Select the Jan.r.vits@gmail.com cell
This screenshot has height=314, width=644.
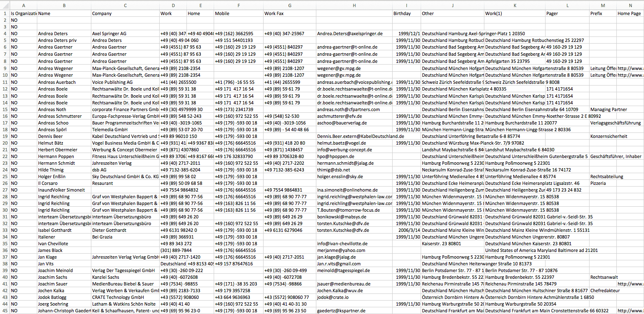tap(354, 264)
